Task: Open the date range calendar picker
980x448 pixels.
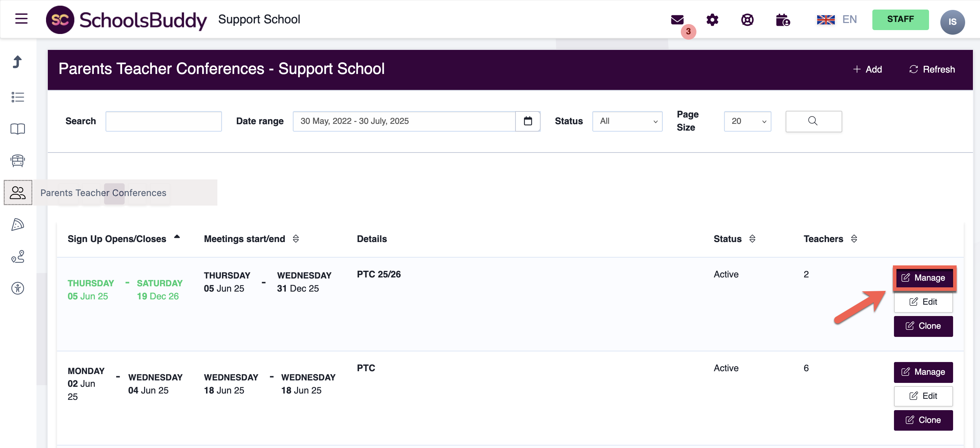Action: click(528, 121)
